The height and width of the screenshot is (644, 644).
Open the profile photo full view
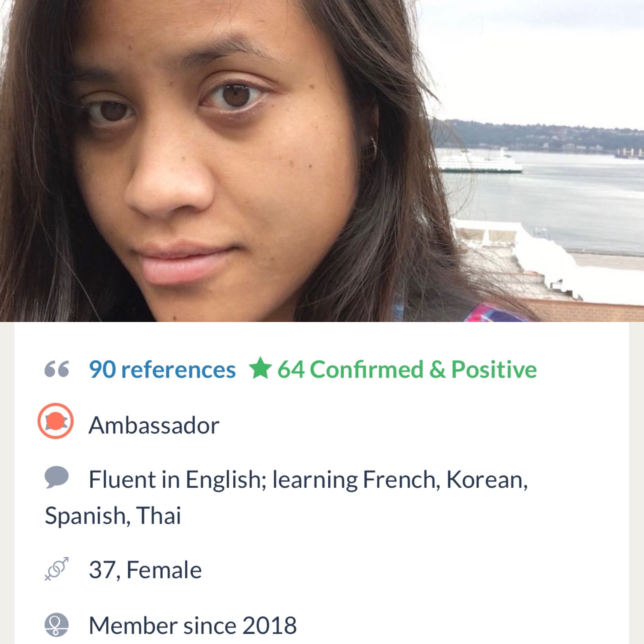322,161
